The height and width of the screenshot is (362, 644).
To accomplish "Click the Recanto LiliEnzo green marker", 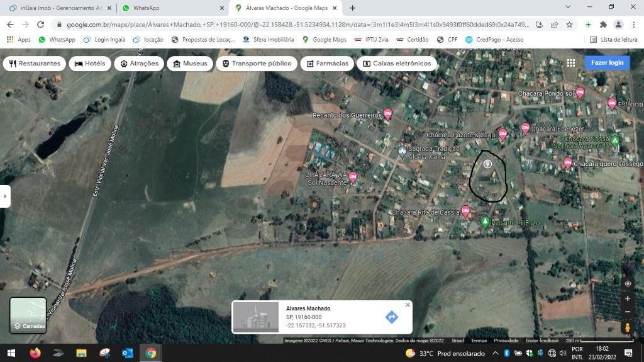I will [x=485, y=222].
